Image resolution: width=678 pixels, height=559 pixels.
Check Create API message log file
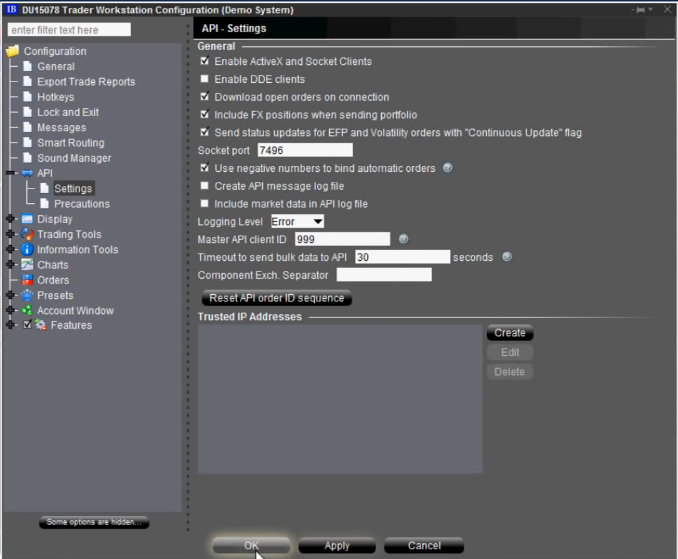click(x=205, y=186)
